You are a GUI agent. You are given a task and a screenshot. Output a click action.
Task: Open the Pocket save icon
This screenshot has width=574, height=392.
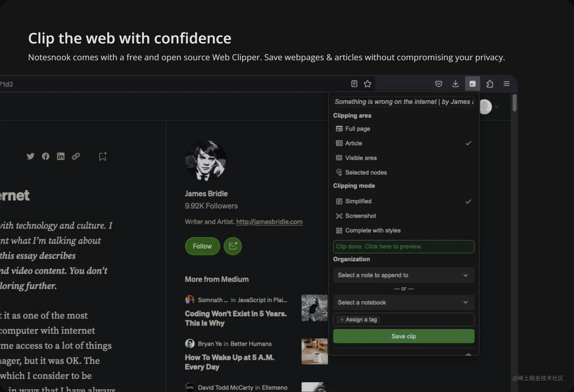439,84
